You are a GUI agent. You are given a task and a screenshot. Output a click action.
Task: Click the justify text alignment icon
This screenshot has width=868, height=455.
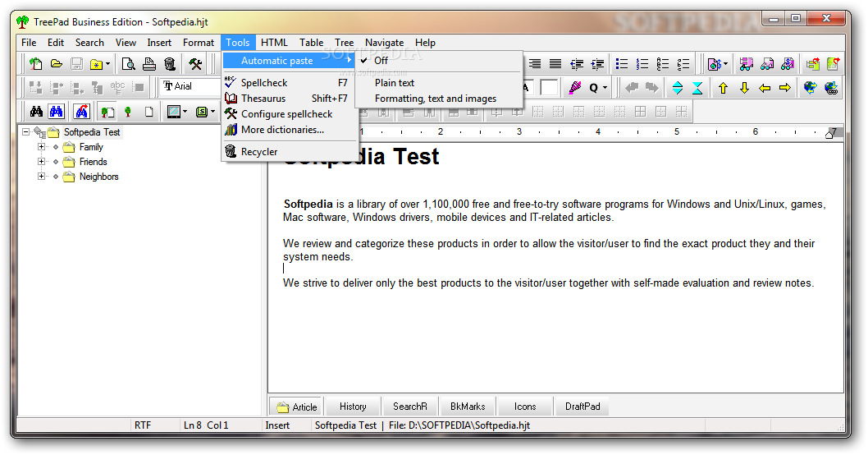pyautogui.click(x=555, y=64)
